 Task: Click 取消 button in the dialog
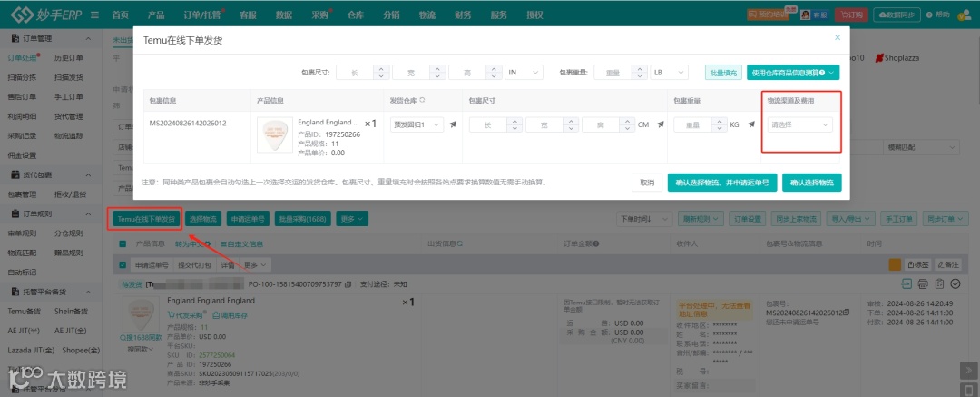647,183
